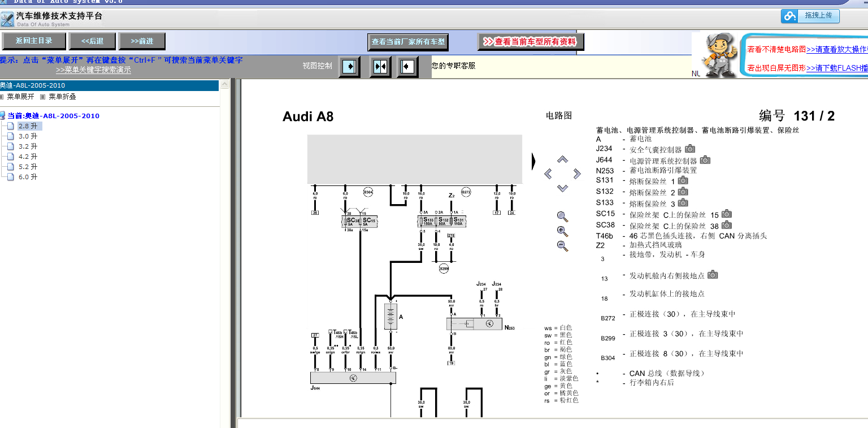Image resolution: width=868 pixels, height=428 pixels.
Task: Click the N253 蓄电池断路引爆装置 legend entry
Action: click(646, 170)
